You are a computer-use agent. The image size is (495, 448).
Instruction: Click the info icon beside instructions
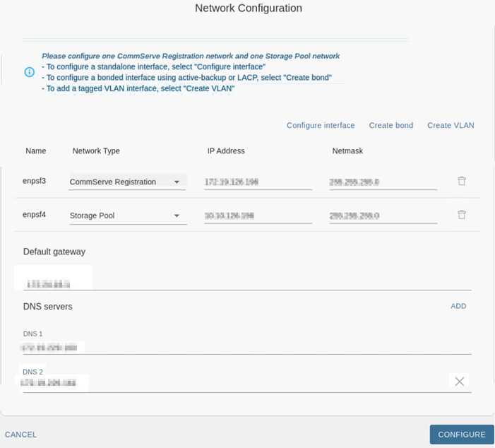pyautogui.click(x=30, y=72)
